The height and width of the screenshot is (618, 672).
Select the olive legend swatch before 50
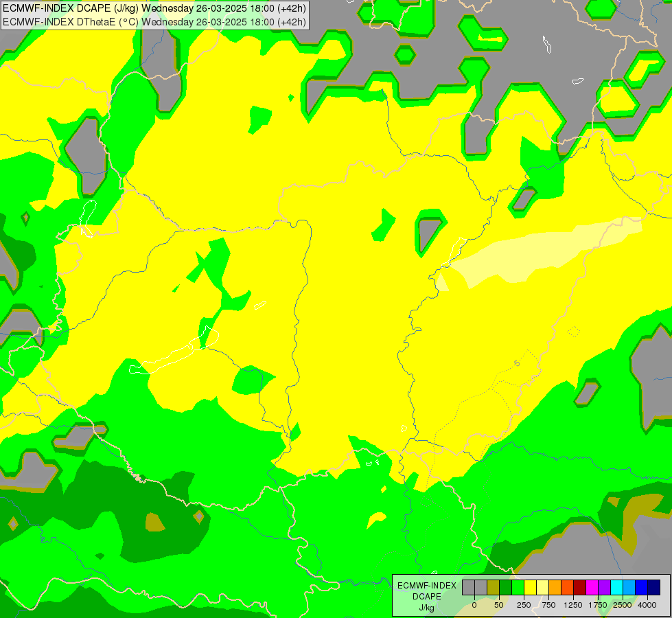coord(494,588)
